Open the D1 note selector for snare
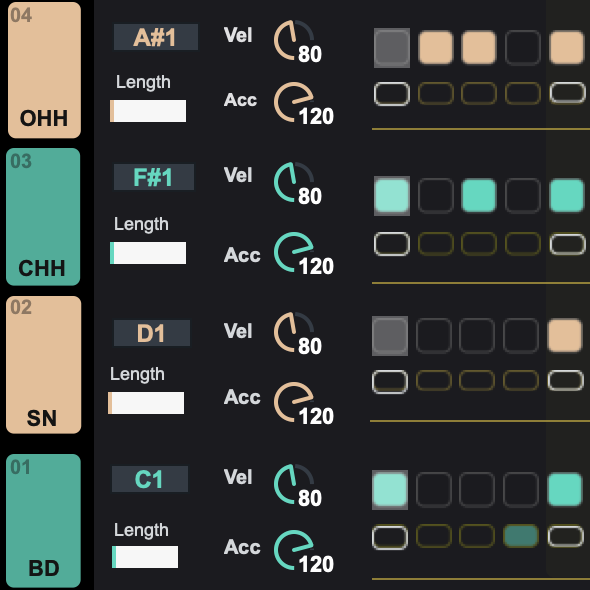This screenshot has height=590, width=590. pyautogui.click(x=152, y=333)
